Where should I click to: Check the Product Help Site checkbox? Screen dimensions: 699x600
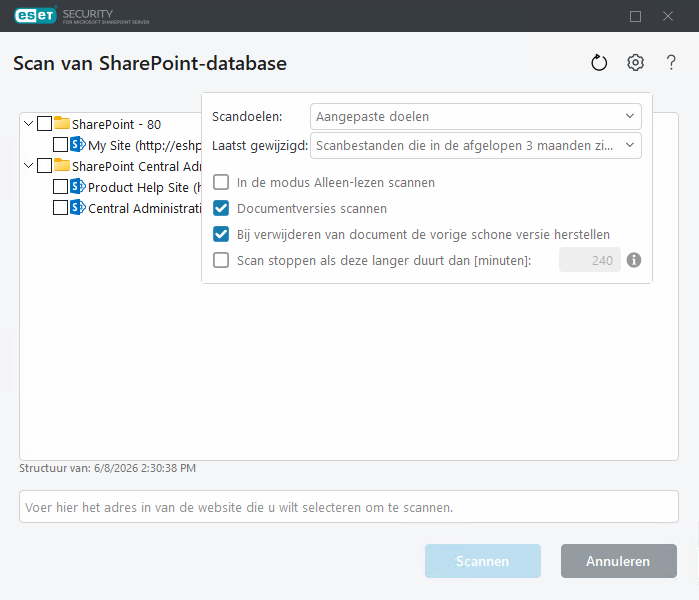[60, 186]
